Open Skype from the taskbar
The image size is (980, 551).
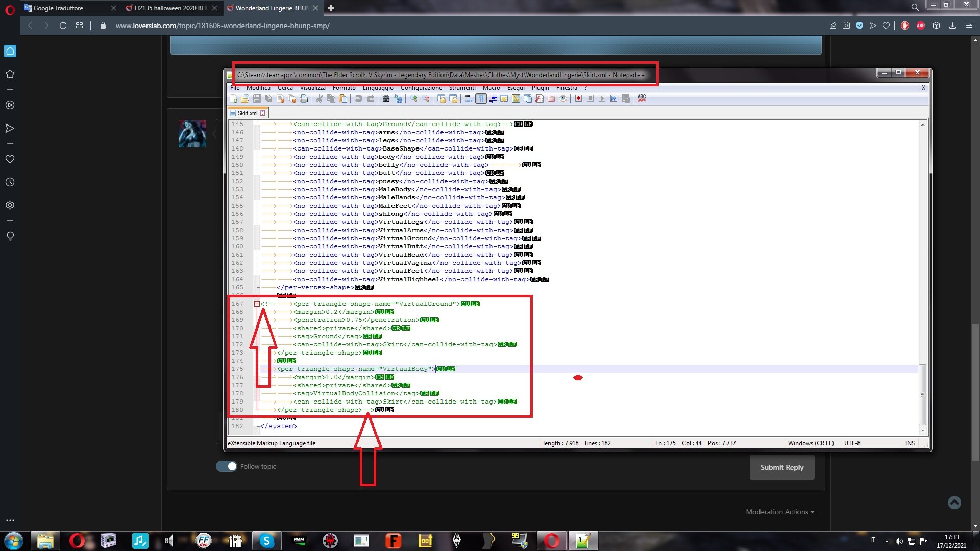coord(266,540)
